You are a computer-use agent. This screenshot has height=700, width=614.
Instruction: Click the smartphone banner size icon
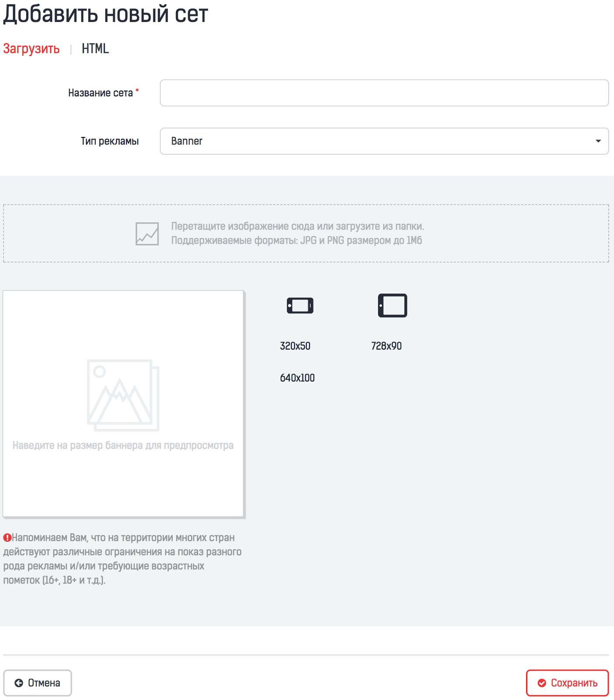coord(300,305)
